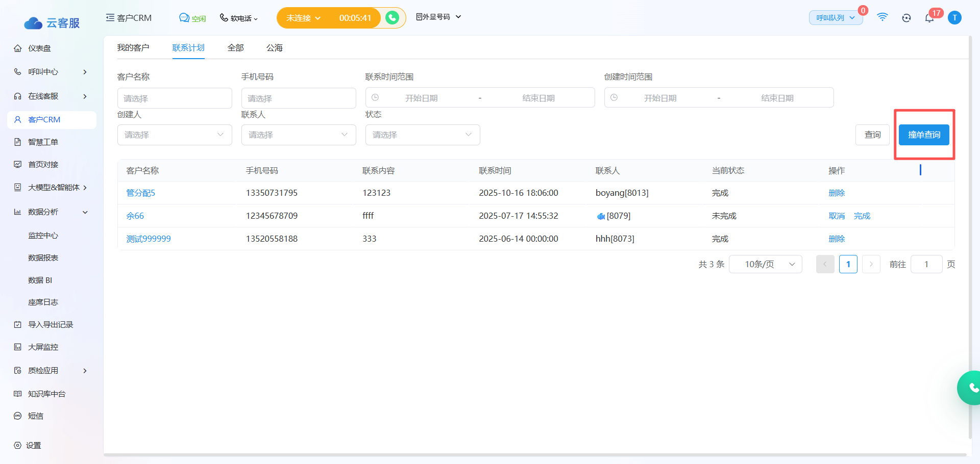This screenshot has width=980, height=464.
Task: Collapse sidebar using menu fold icon
Action: coord(110,18)
